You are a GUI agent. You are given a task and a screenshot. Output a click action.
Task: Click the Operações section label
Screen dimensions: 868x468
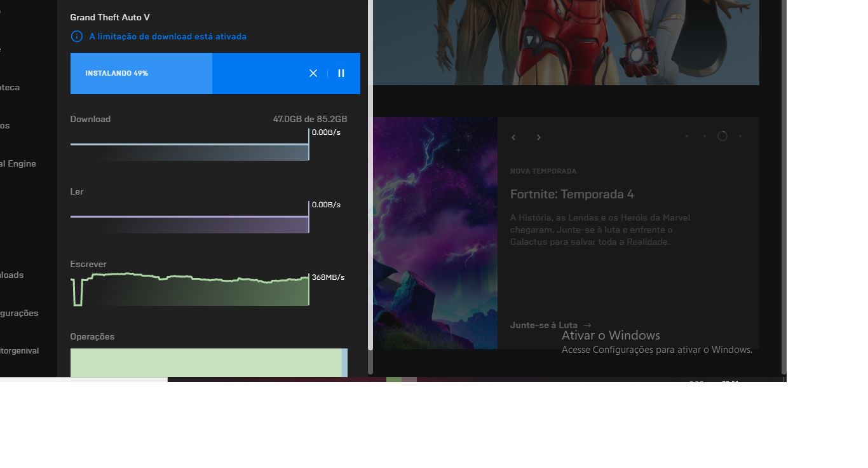pos(92,336)
